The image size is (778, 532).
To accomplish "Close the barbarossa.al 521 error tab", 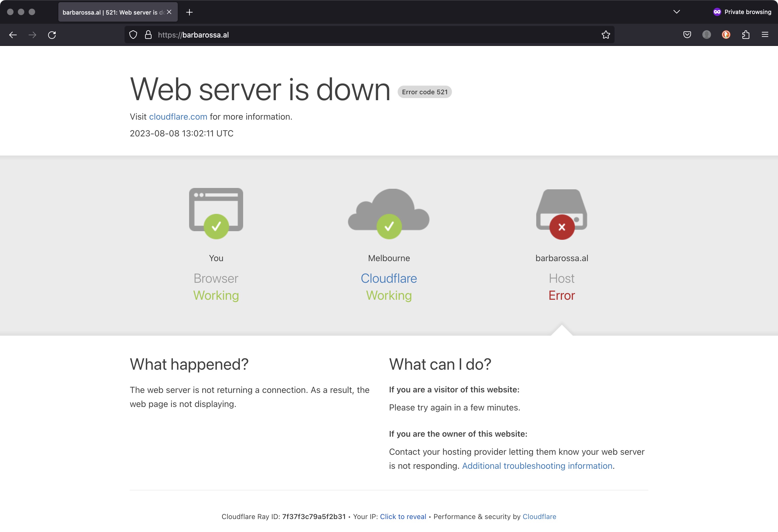I will (169, 12).
